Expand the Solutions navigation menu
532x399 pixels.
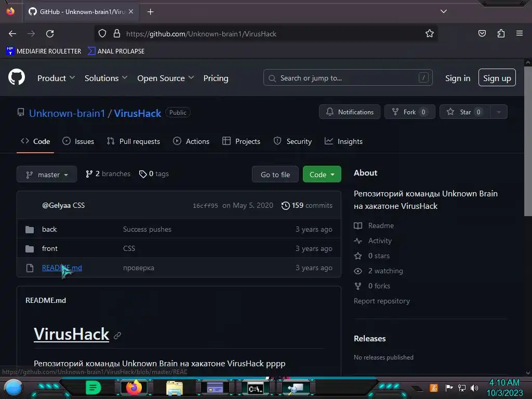point(106,78)
